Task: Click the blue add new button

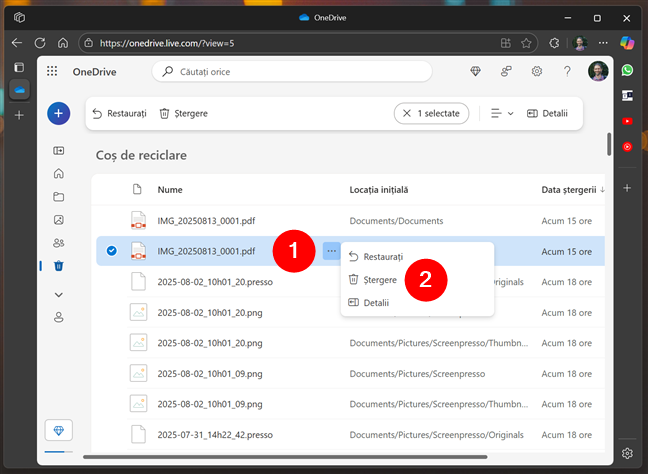Action: click(58, 114)
